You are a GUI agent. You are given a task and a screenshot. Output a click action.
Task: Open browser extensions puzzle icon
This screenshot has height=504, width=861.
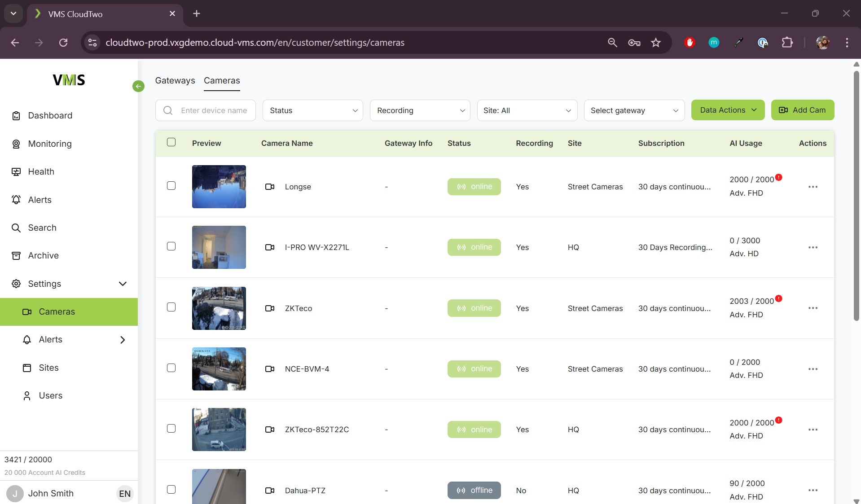pyautogui.click(x=787, y=43)
